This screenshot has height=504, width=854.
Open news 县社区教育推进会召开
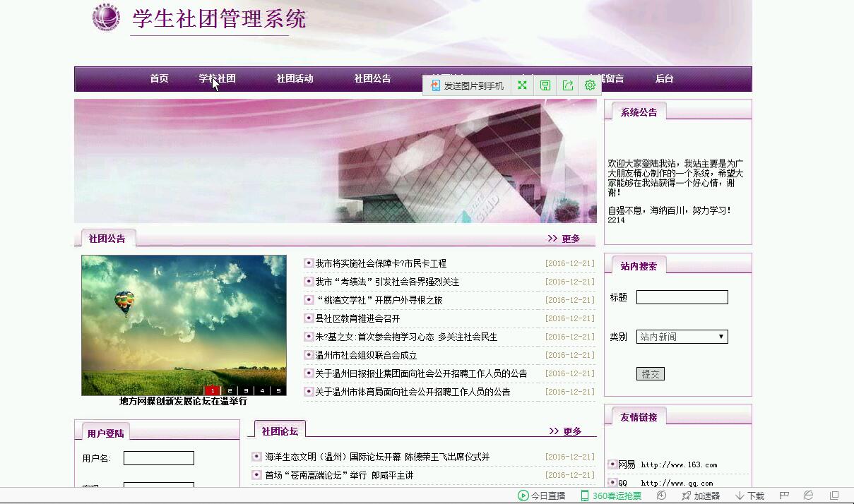click(357, 318)
